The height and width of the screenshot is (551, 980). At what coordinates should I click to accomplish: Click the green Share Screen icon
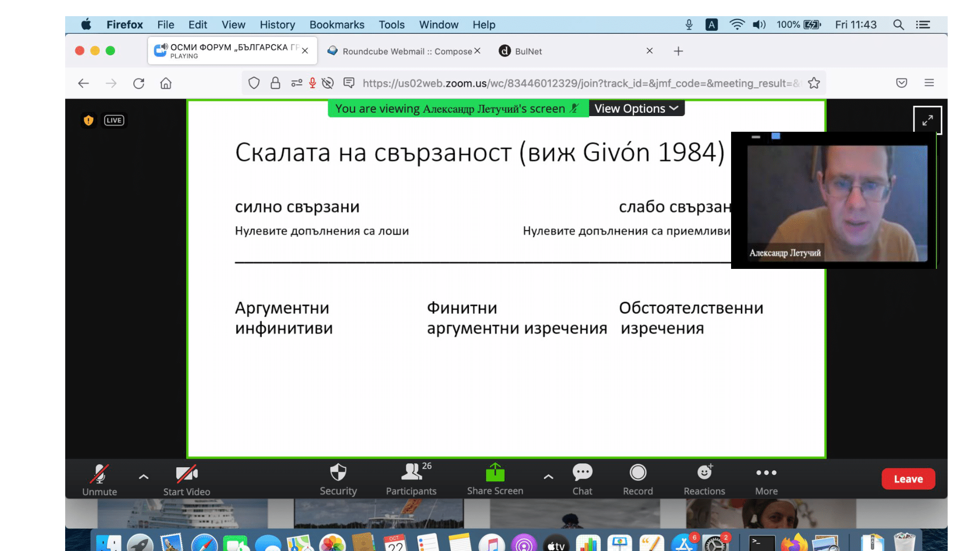tap(495, 473)
